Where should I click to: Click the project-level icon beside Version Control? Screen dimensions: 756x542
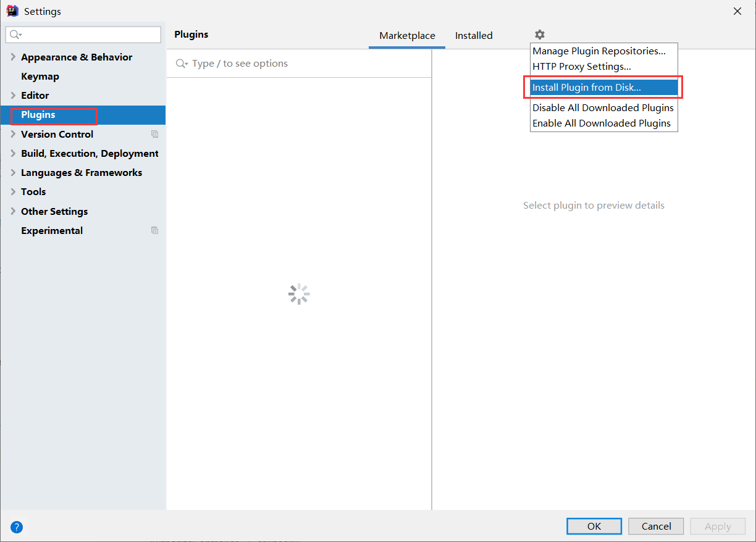tap(154, 134)
